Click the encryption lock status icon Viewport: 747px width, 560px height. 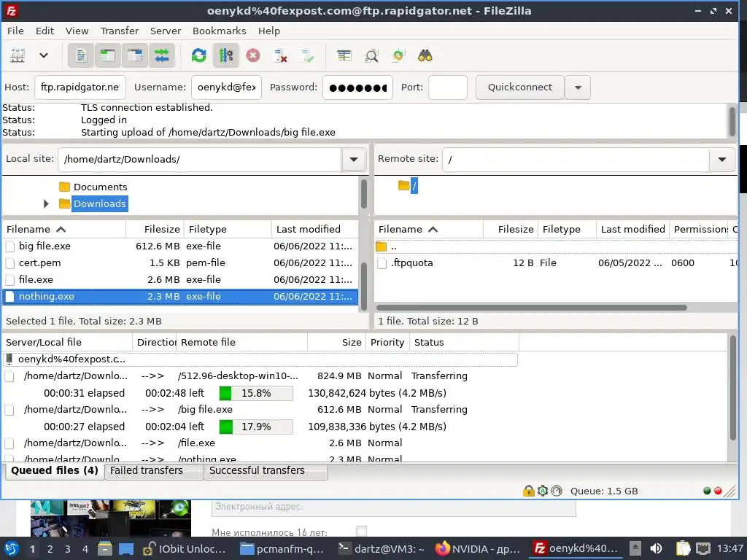pyautogui.click(x=528, y=491)
